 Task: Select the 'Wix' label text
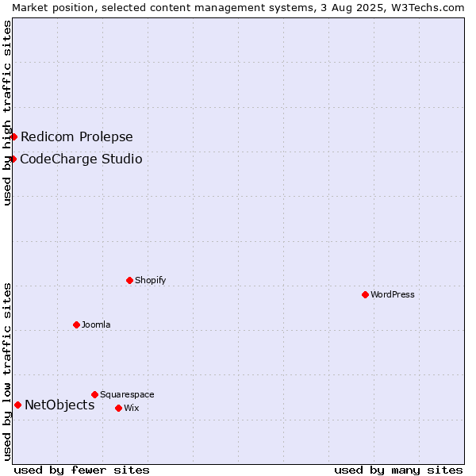[132, 408]
